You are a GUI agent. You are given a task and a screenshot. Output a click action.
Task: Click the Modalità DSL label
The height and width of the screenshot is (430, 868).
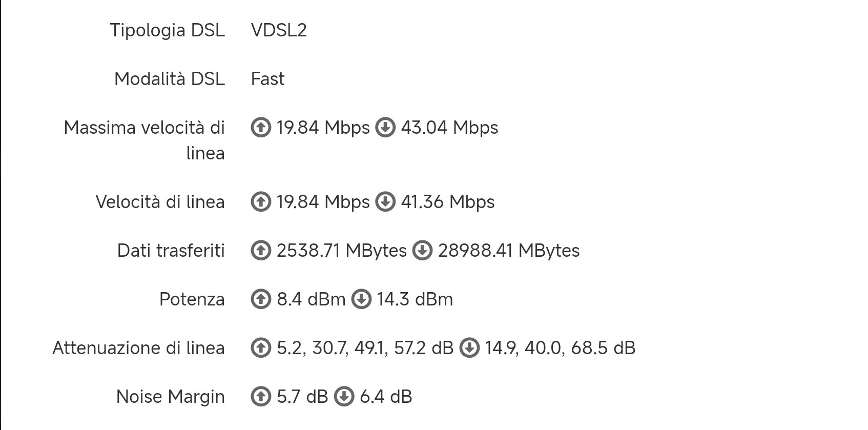pyautogui.click(x=170, y=79)
